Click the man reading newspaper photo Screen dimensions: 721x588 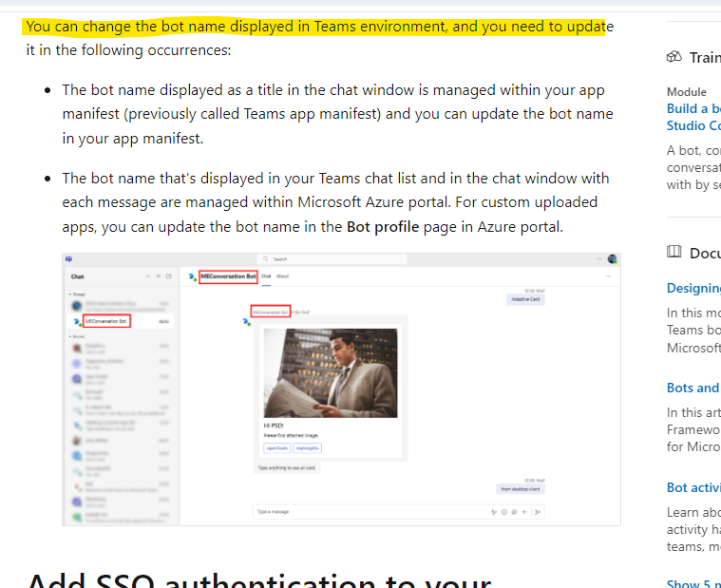click(x=331, y=373)
